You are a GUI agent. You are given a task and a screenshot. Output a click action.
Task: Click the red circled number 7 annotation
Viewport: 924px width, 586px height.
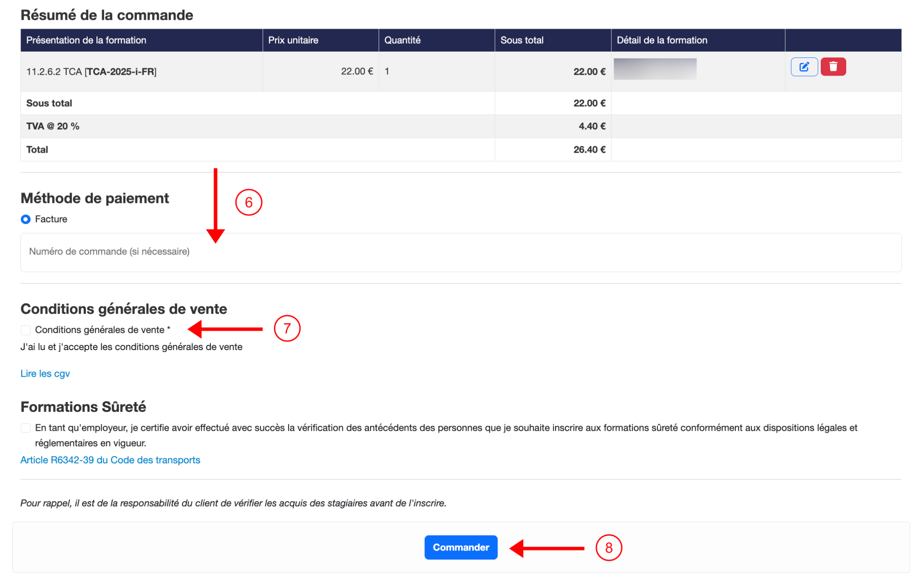point(287,328)
